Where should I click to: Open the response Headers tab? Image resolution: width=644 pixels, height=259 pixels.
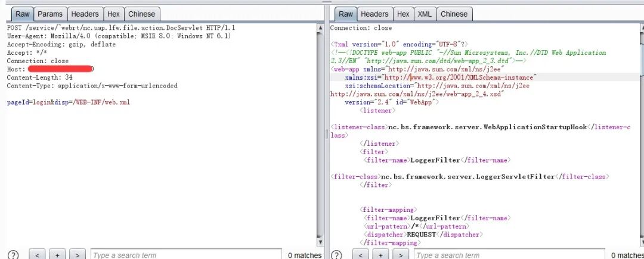click(x=374, y=14)
